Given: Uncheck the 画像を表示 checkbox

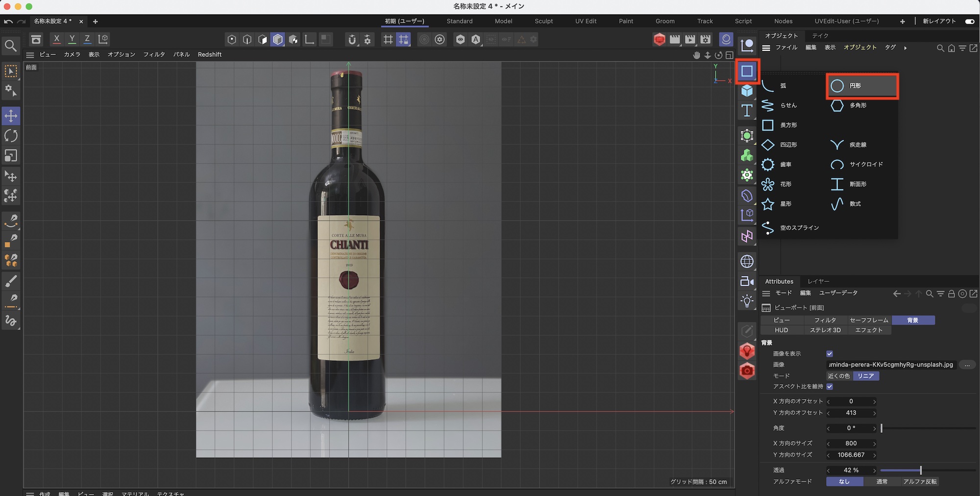Looking at the screenshot, I should tap(830, 354).
